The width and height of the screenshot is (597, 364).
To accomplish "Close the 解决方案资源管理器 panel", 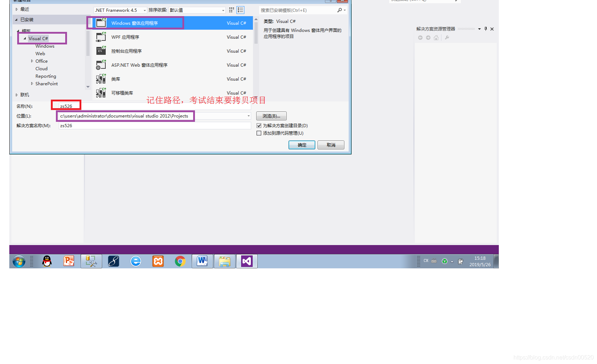I will (492, 29).
